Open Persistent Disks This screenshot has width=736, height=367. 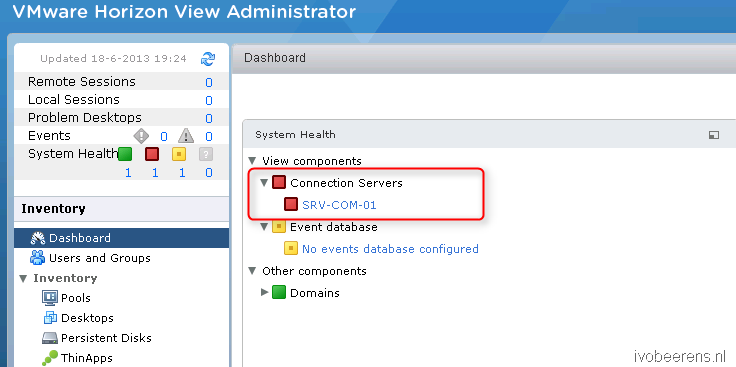coord(106,338)
